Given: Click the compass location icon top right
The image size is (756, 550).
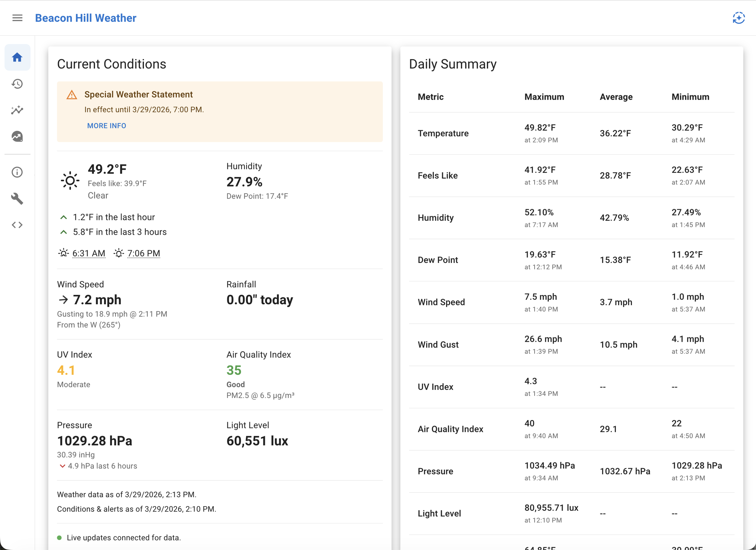Looking at the screenshot, I should click(x=738, y=18).
